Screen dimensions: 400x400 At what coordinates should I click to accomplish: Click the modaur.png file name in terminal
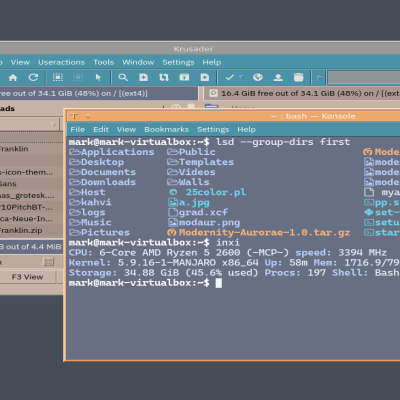click(x=209, y=222)
